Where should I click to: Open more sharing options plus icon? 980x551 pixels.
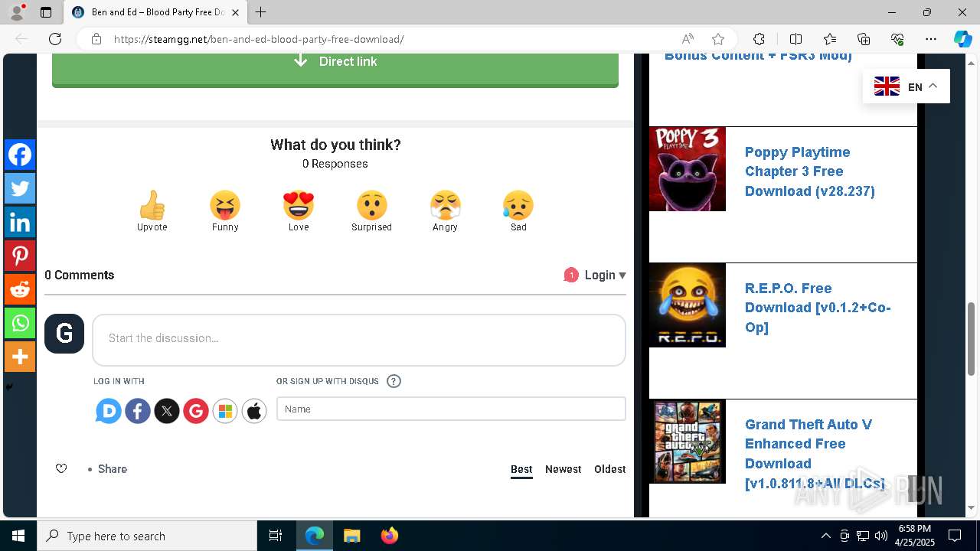(x=20, y=357)
